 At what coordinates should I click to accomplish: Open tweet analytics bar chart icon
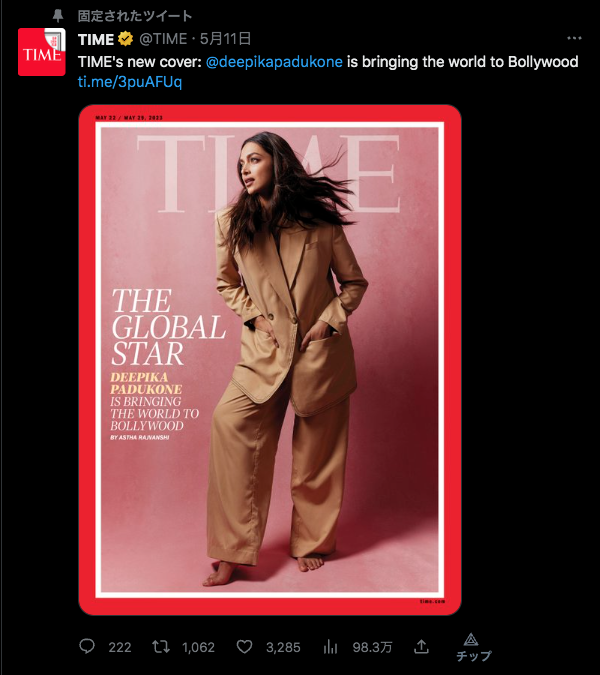(x=330, y=647)
